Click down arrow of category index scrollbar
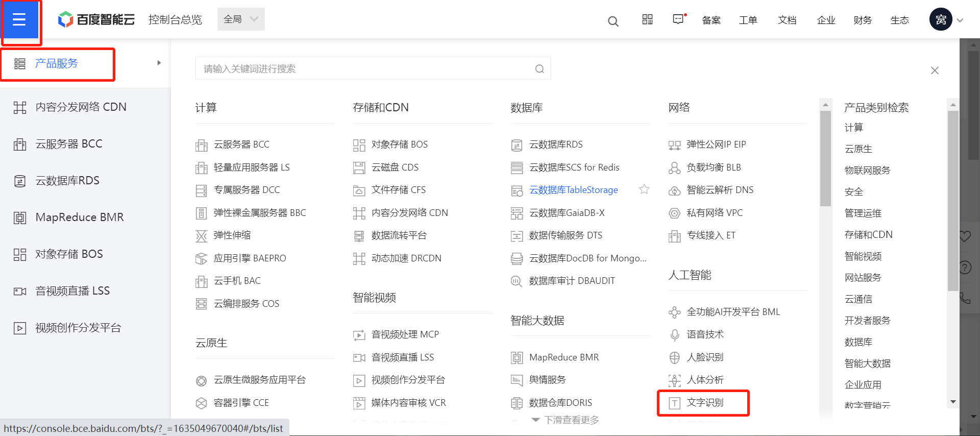Screen dimensions: 980x436 pyautogui.click(x=953, y=402)
